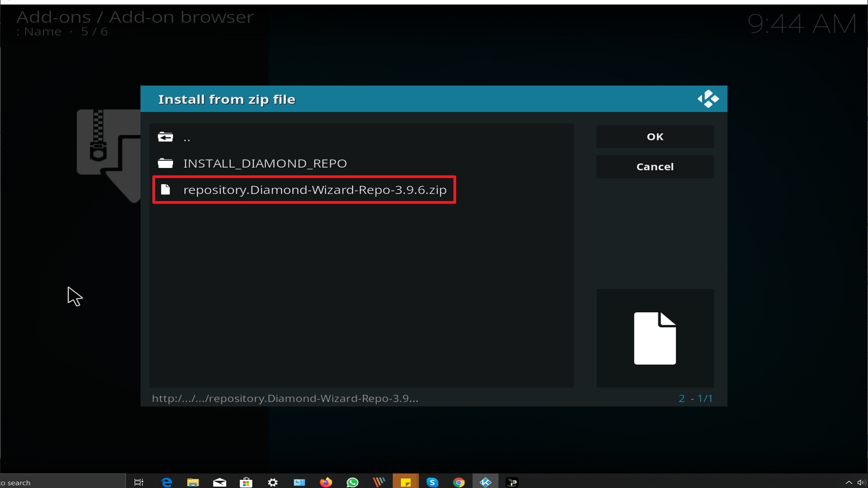Show hidden system tray icons
The height and width of the screenshot is (488, 868).
tap(849, 482)
